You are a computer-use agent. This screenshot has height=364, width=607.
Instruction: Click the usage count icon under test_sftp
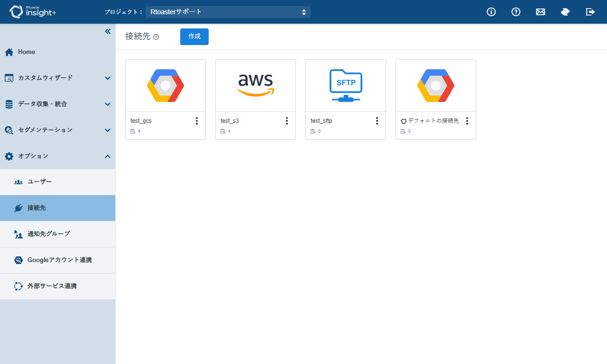[x=313, y=131]
